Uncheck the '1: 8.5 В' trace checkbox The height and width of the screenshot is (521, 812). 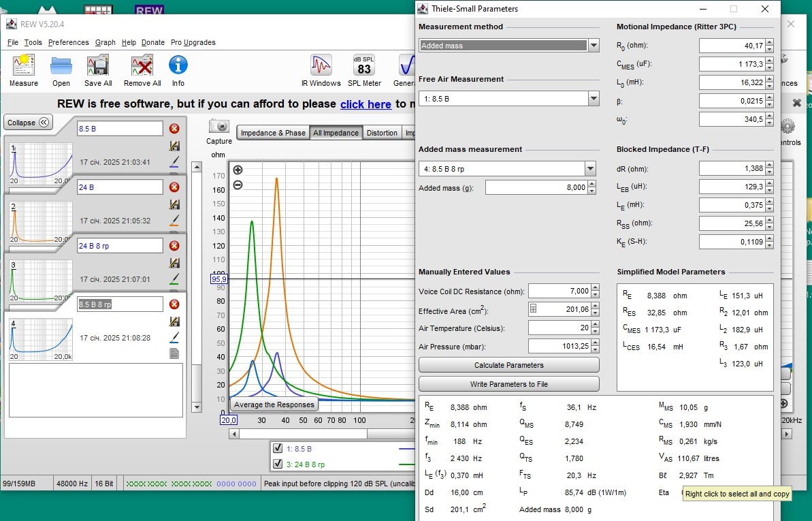tap(278, 449)
